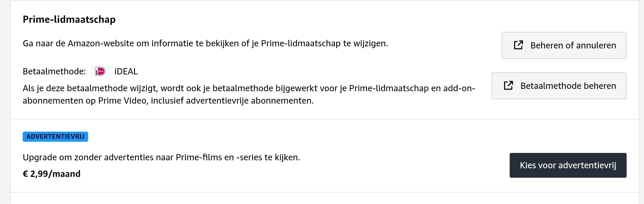Click the blue ADVERTENTIEVRIJ badge
Viewport: 644px width, 204px height.
[55, 137]
